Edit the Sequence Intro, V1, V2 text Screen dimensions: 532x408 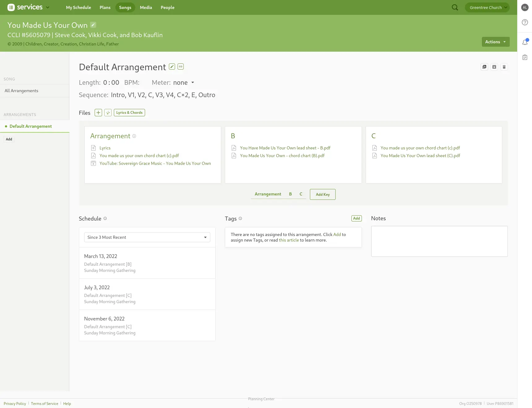coord(163,95)
